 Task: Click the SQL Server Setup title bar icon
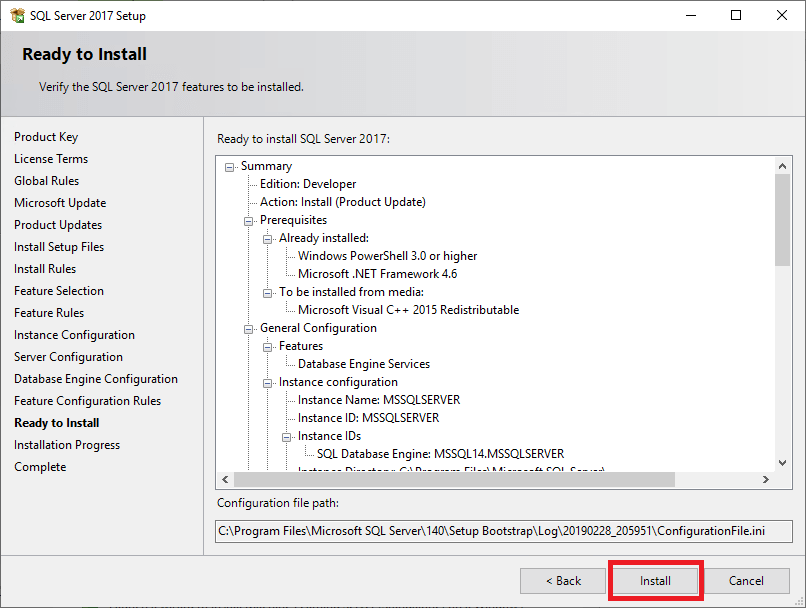17,15
